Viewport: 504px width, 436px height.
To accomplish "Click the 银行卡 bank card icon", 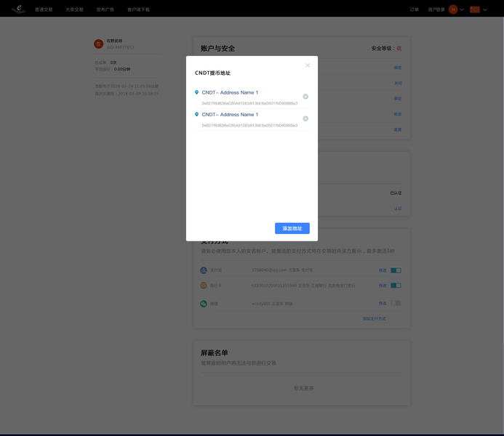I will tap(204, 286).
